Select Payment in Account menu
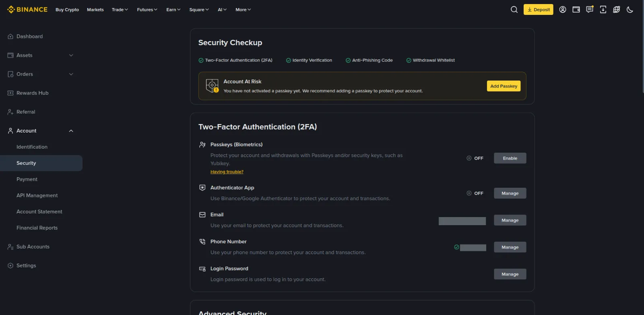 [x=27, y=179]
